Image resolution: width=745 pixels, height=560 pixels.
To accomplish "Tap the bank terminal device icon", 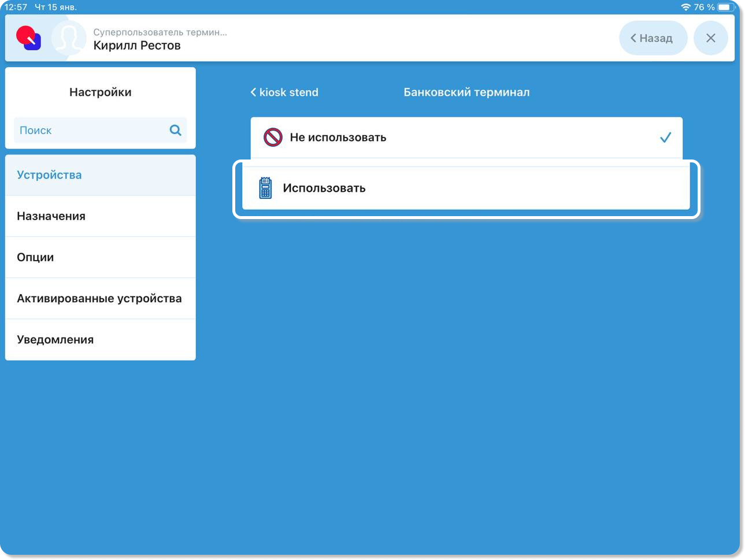I will click(x=265, y=188).
